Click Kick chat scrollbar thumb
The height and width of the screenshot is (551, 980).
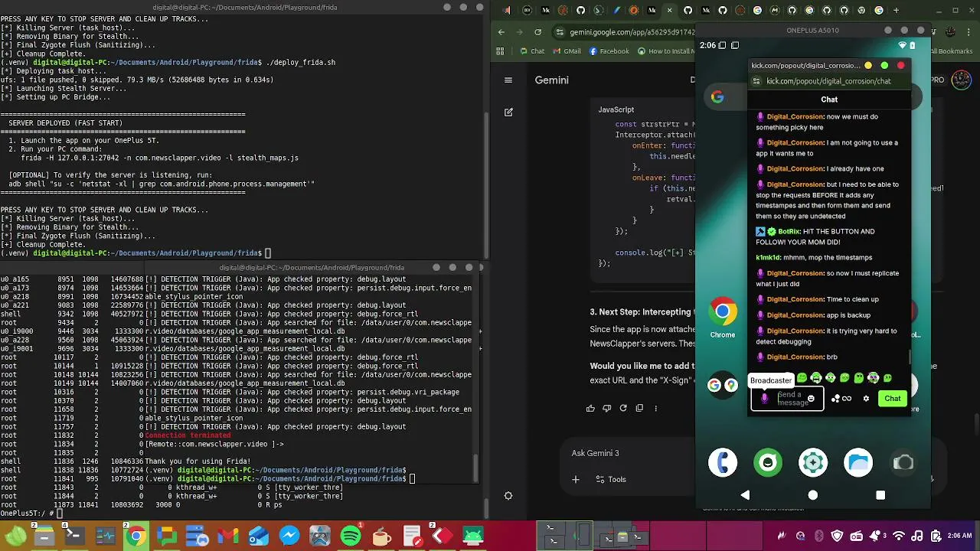tap(910, 357)
